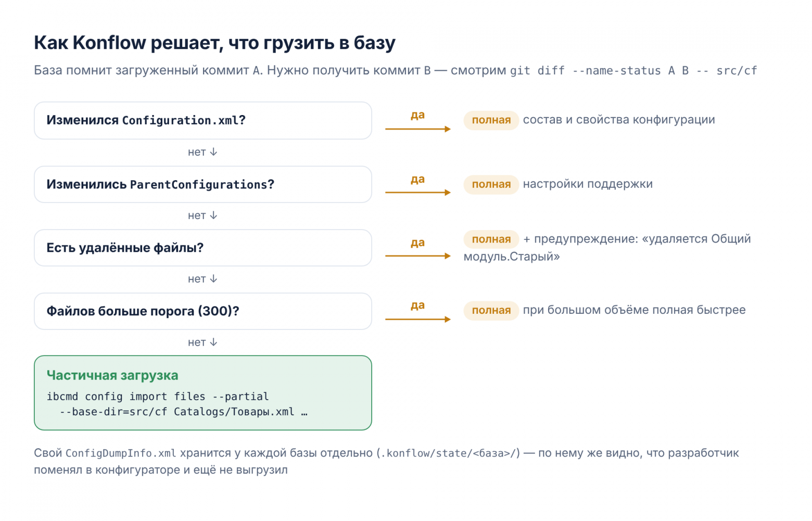Screen dimensions: 812x521
Task: Click the "да" label in the Configuration.xml row
Action: (x=417, y=115)
